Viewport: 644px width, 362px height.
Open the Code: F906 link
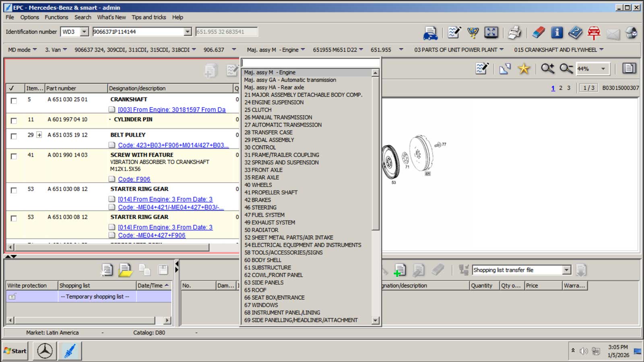click(134, 179)
